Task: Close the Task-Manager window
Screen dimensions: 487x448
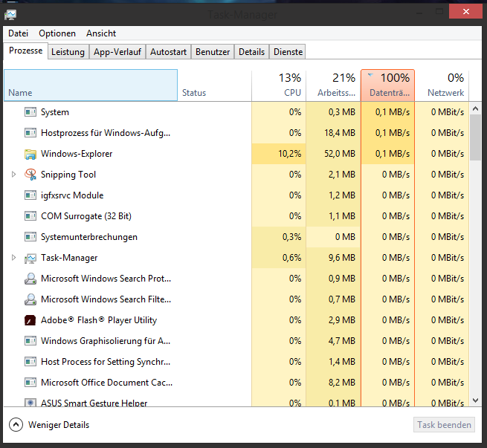Action: pyautogui.click(x=465, y=11)
